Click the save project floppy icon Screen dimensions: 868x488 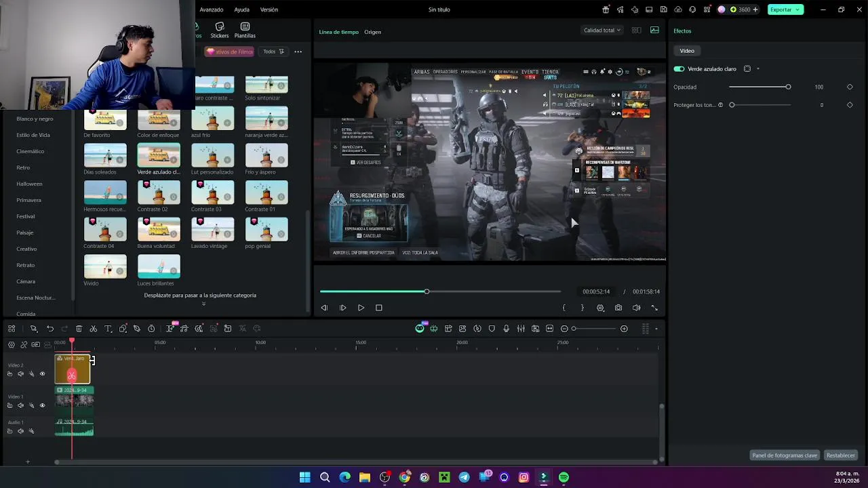point(663,9)
